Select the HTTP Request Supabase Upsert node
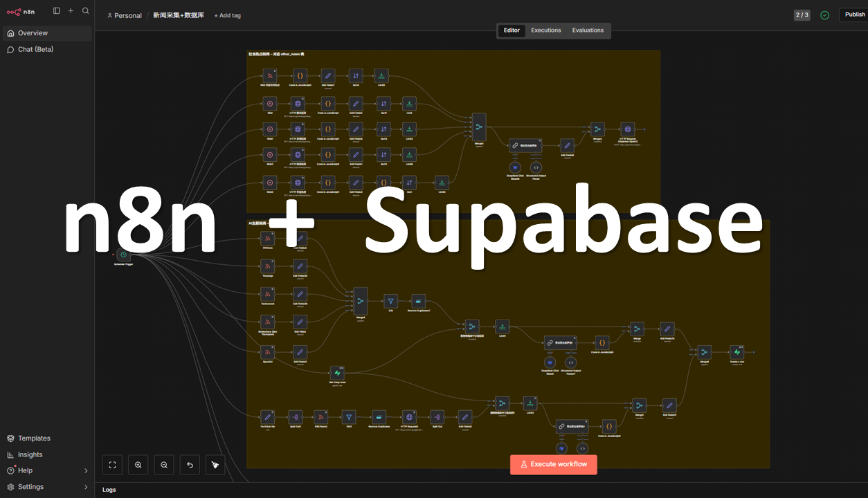 coord(628,129)
